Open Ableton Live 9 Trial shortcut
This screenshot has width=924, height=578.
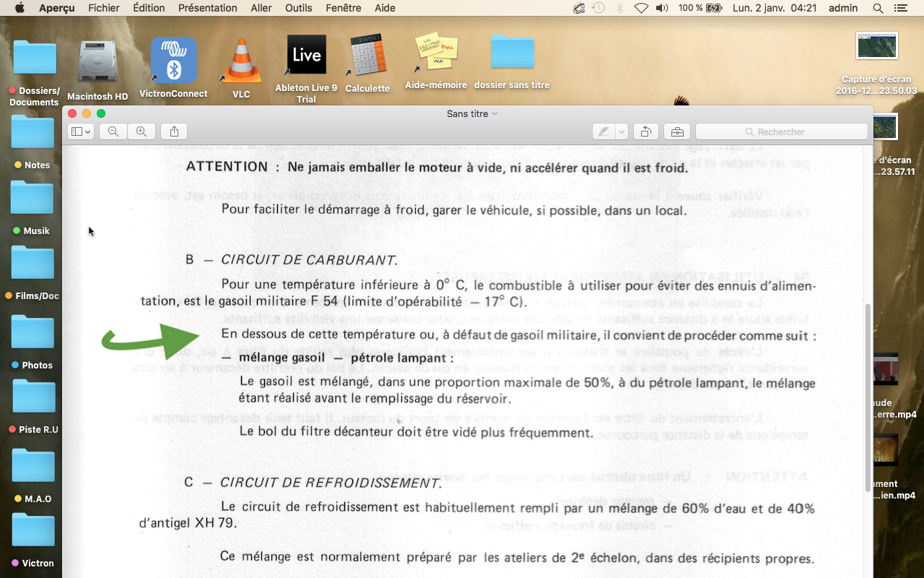tap(306, 58)
